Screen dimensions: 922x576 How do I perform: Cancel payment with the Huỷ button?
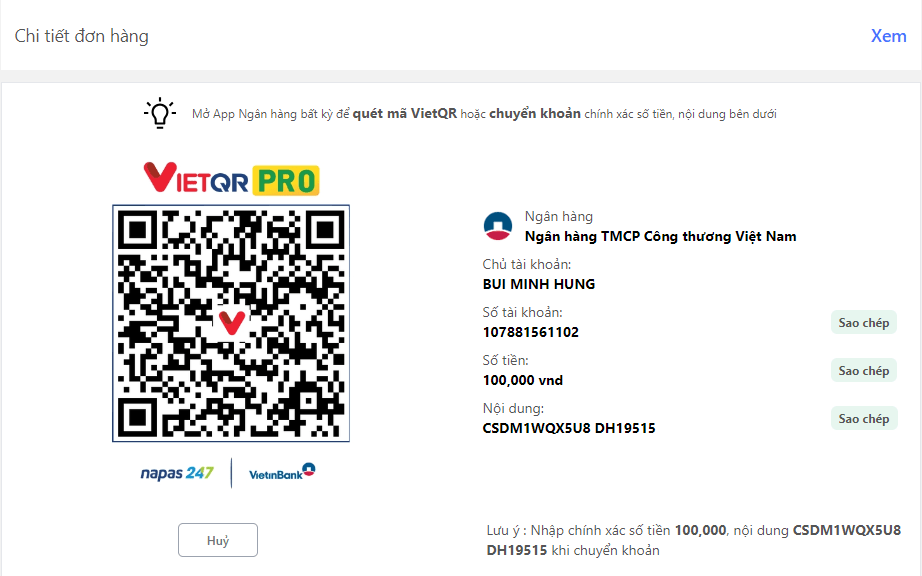point(218,540)
